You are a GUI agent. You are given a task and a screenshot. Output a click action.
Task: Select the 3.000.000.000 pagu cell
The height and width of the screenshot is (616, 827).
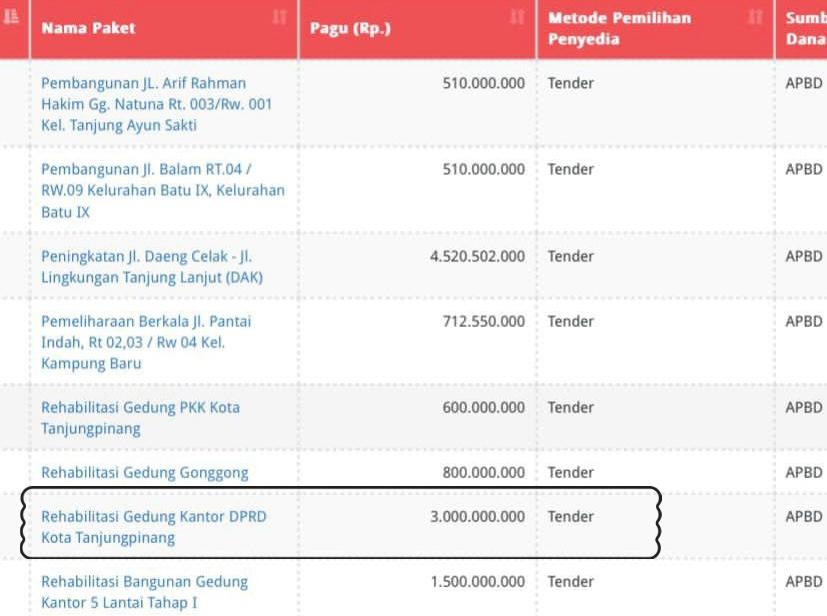pos(477,517)
